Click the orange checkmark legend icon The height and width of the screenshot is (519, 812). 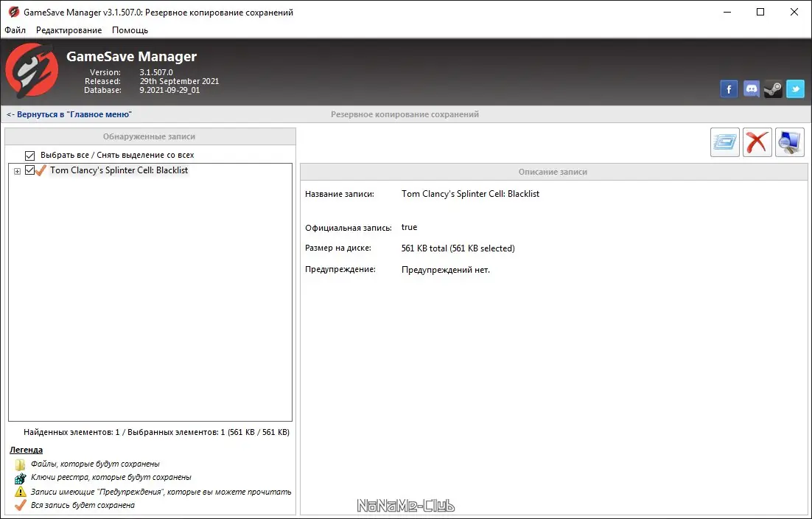pos(20,505)
